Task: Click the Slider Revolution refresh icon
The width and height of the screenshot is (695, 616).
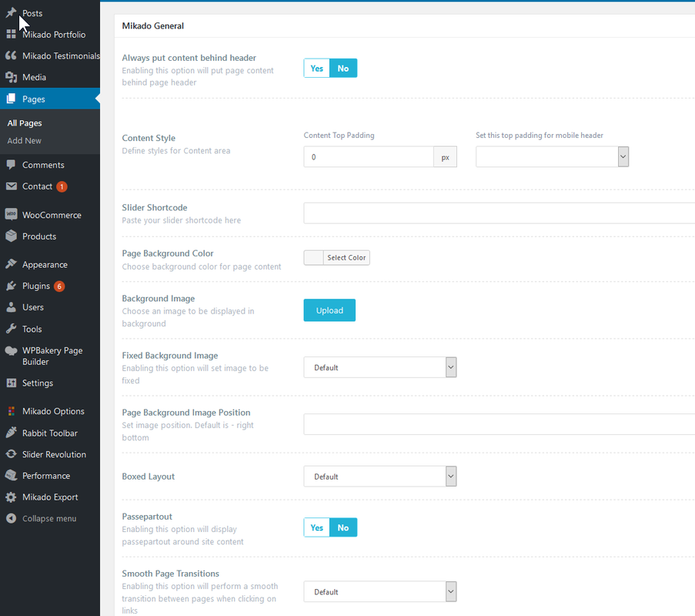Action: [x=11, y=454]
